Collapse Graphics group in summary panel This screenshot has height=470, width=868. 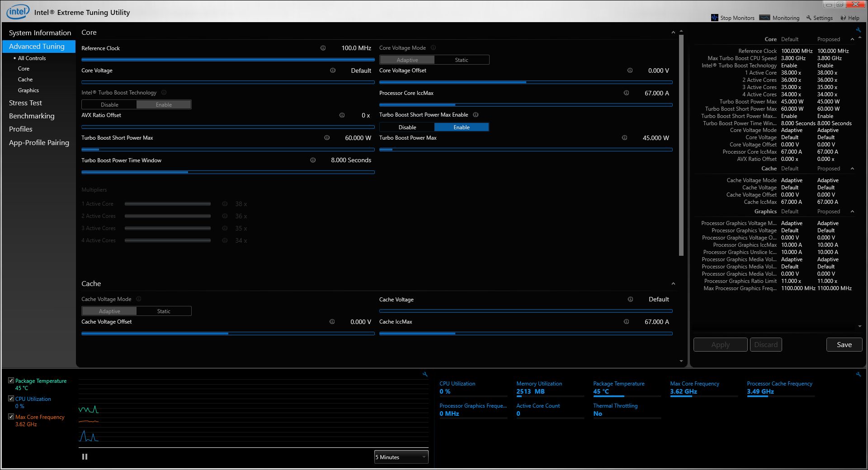(x=852, y=211)
